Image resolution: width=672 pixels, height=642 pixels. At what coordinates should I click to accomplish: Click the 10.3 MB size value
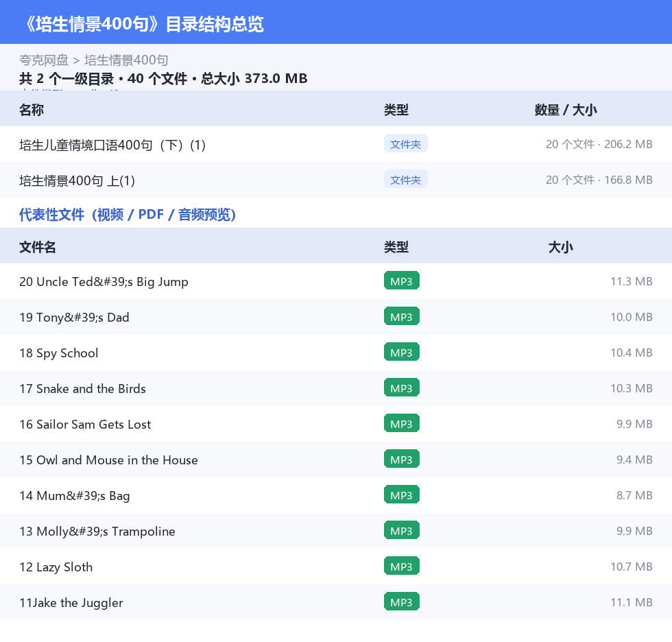tap(632, 388)
